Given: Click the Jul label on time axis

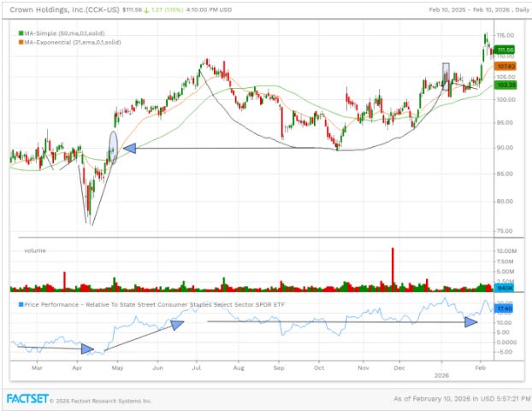Looking at the screenshot, I should [197, 368].
